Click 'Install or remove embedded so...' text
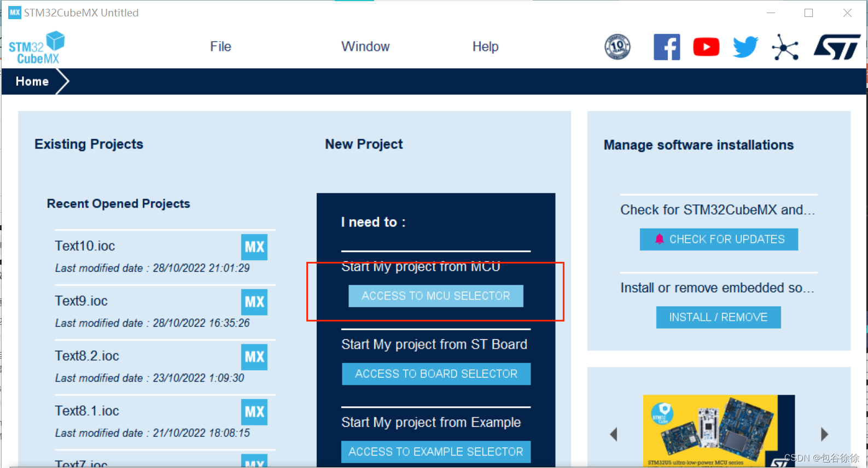Image resolution: width=868 pixels, height=468 pixels. coord(718,288)
